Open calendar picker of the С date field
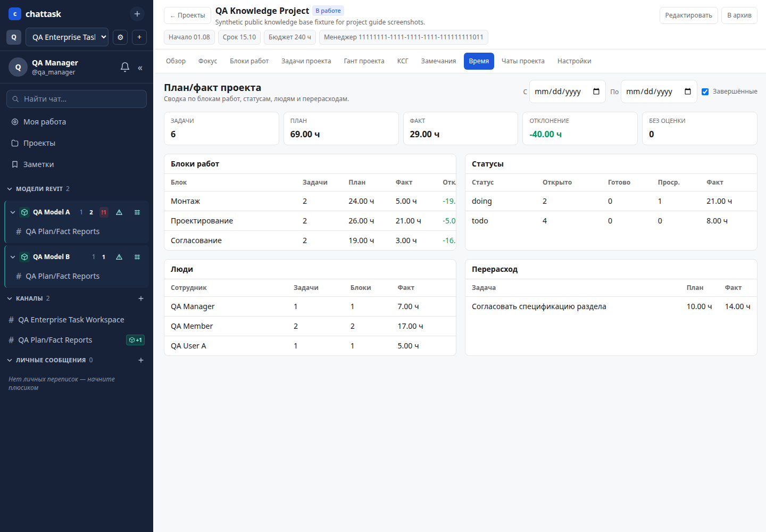Image resolution: width=766 pixels, height=532 pixels. click(x=596, y=92)
